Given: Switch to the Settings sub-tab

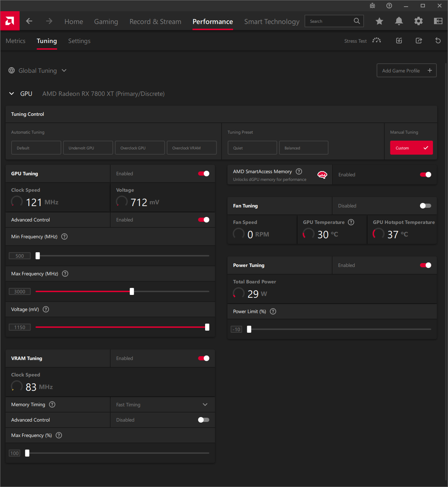Looking at the screenshot, I should [x=79, y=41].
